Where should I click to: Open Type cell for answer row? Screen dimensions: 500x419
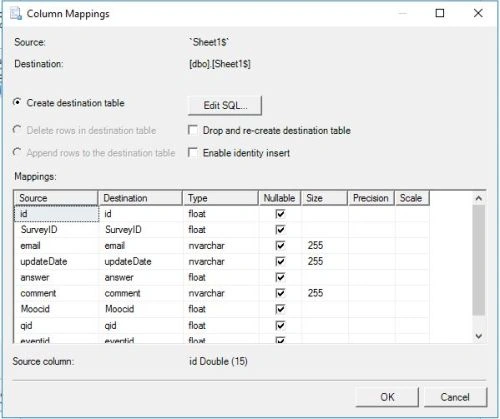click(221, 278)
